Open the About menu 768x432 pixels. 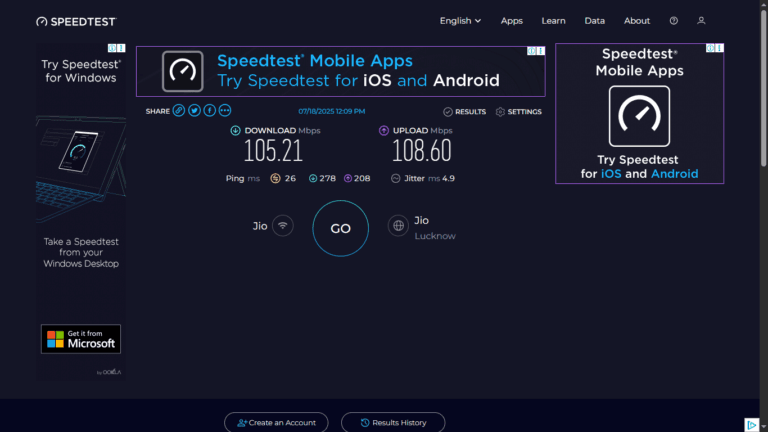pyautogui.click(x=637, y=21)
